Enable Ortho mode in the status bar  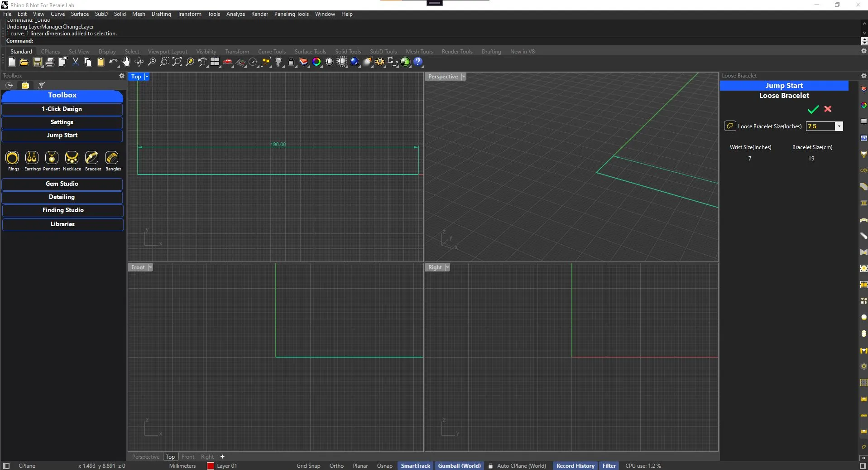[336, 466]
